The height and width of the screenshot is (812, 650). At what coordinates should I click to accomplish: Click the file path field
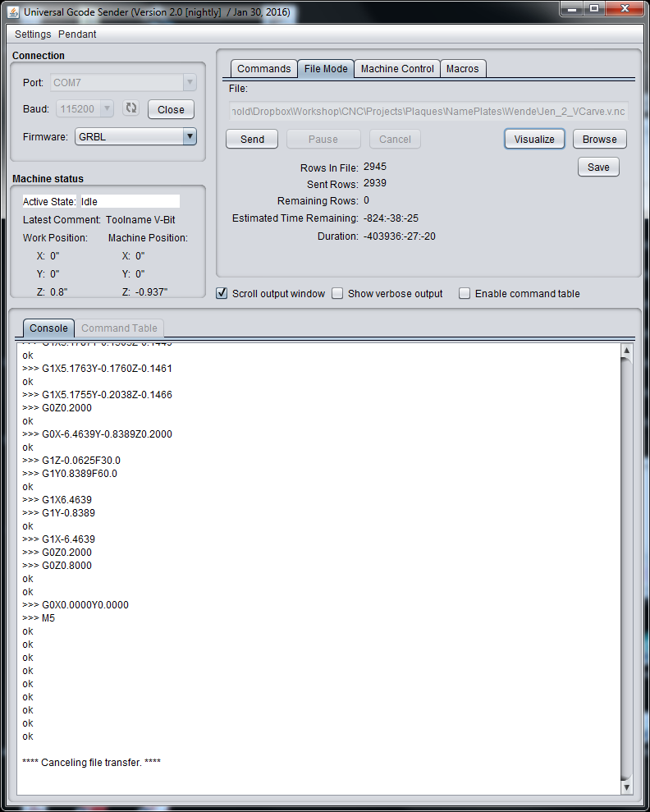coord(428,111)
